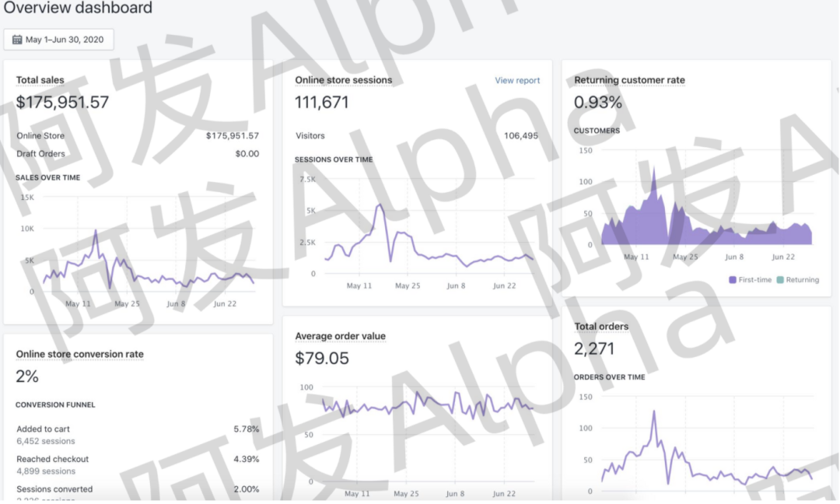Click the teal Returning legend swatch

[x=779, y=280]
